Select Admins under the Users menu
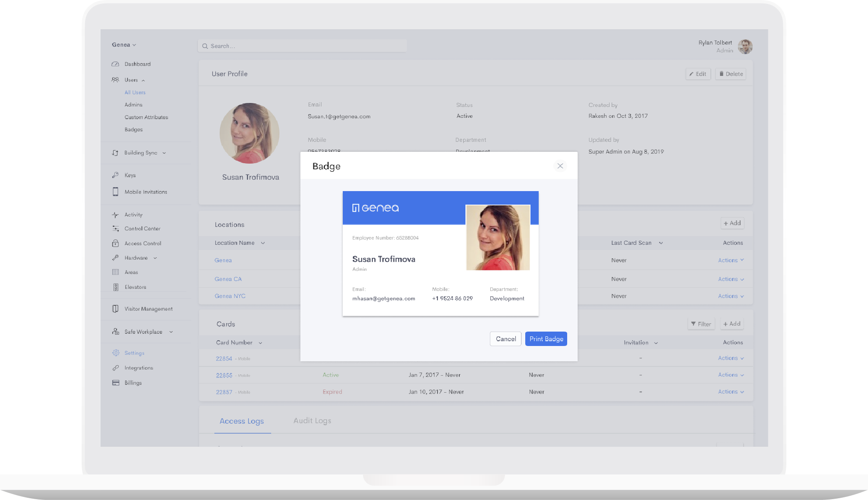This screenshot has width=868, height=500. (133, 104)
